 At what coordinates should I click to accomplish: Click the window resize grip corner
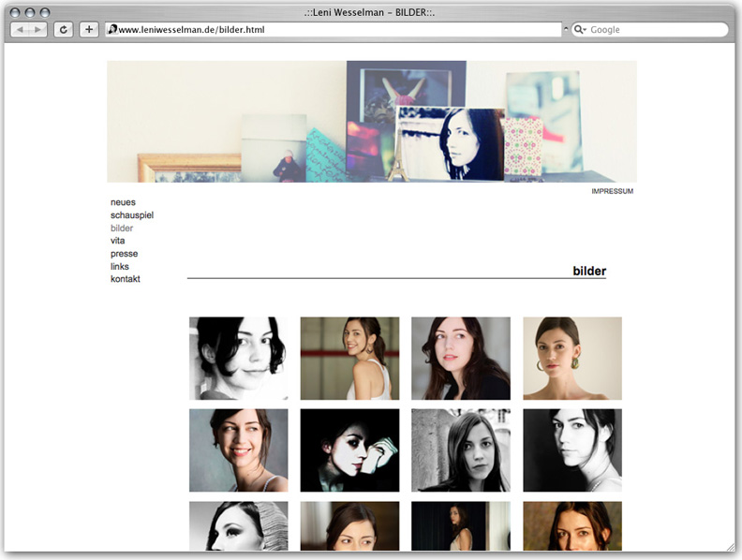pos(731,547)
